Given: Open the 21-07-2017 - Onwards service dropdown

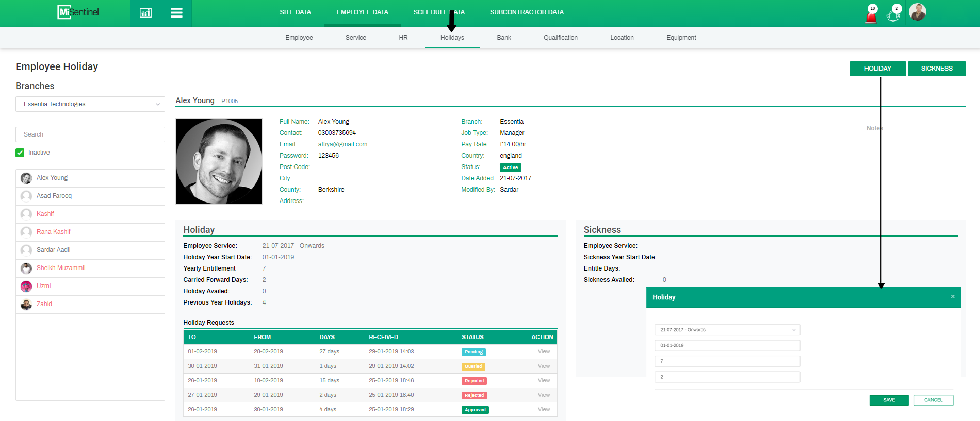Looking at the screenshot, I should tap(727, 330).
